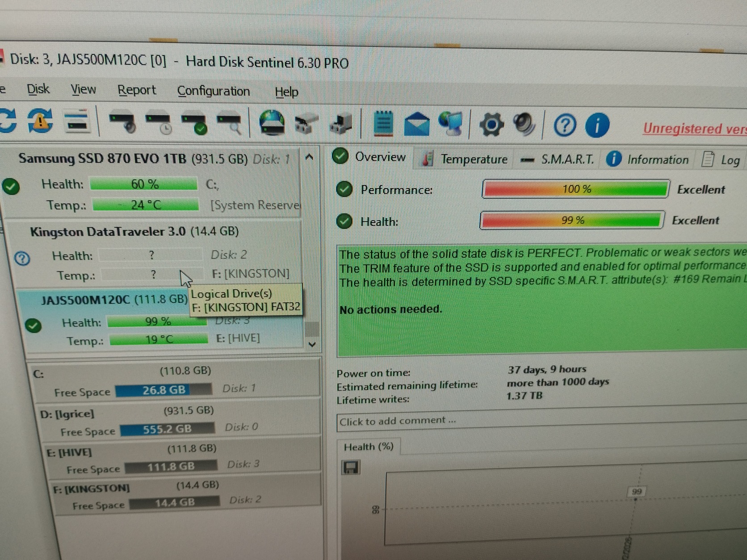Switch to the S.M.A.R.T. tab
Image resolution: width=747 pixels, height=560 pixels.
pyautogui.click(x=558, y=159)
